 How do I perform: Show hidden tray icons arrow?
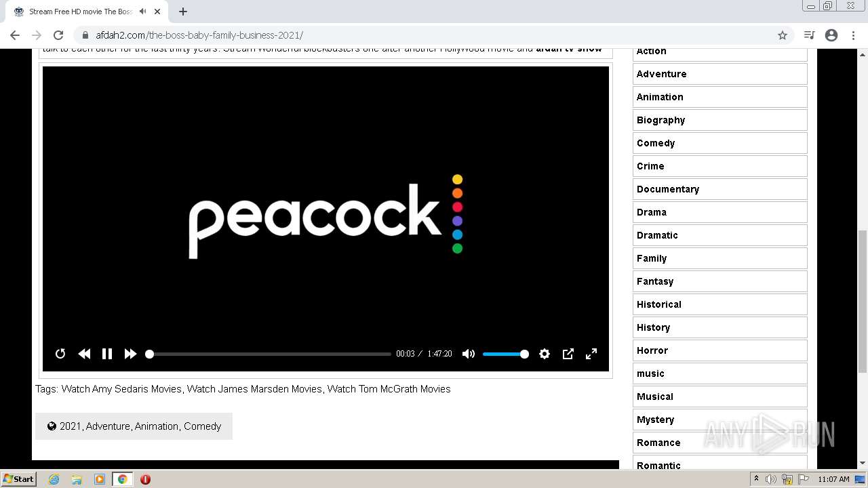757,479
